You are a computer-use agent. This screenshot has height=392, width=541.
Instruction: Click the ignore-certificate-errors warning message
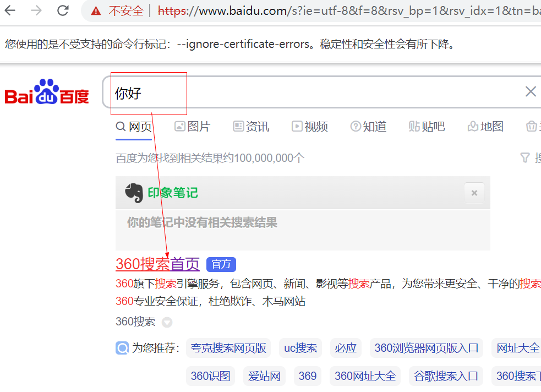[231, 44]
